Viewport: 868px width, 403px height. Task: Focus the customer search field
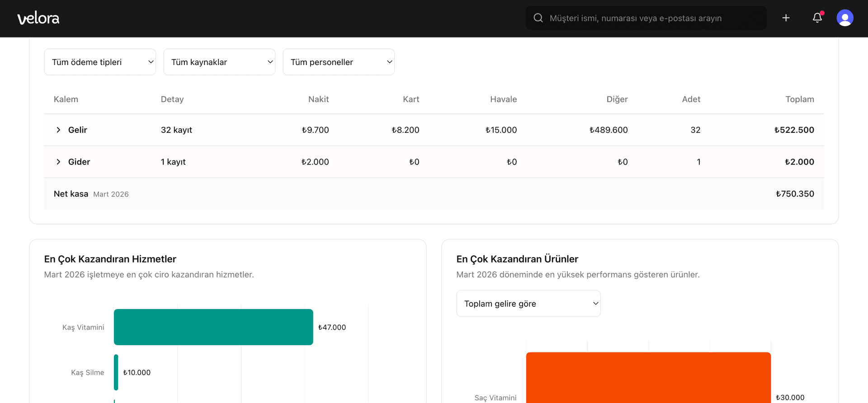coord(651,18)
